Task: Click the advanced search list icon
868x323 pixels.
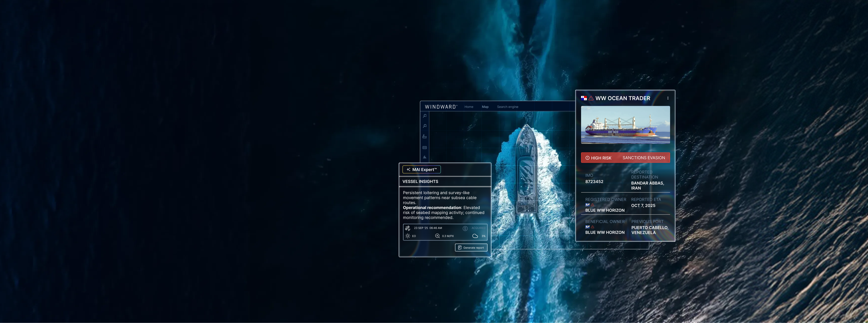Action: coord(425,126)
